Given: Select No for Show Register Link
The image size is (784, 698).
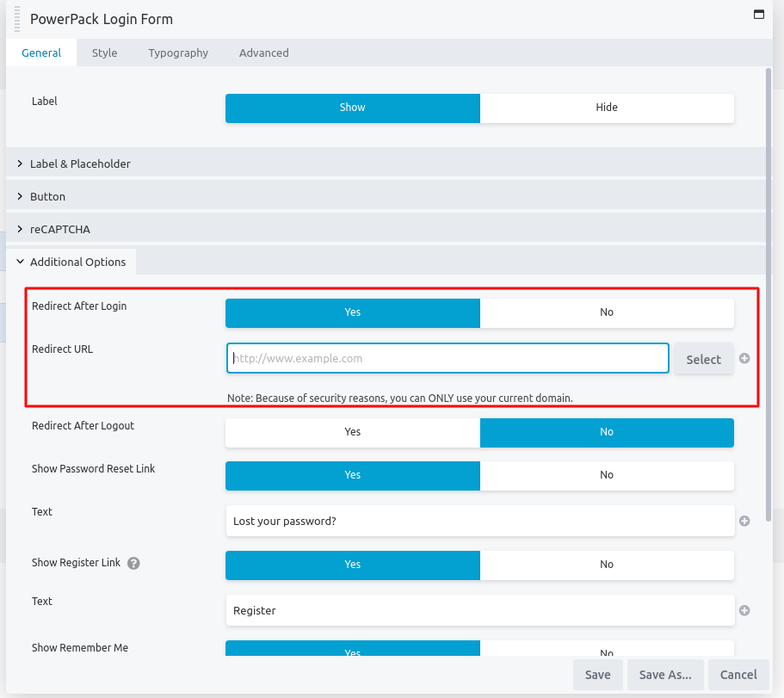Looking at the screenshot, I should [x=607, y=565].
